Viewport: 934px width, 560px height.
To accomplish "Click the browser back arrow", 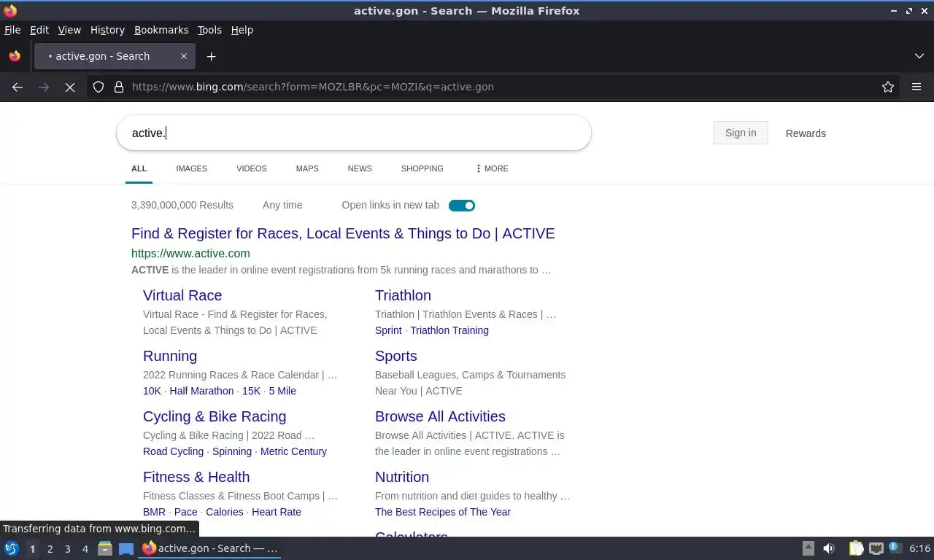I will 18,87.
